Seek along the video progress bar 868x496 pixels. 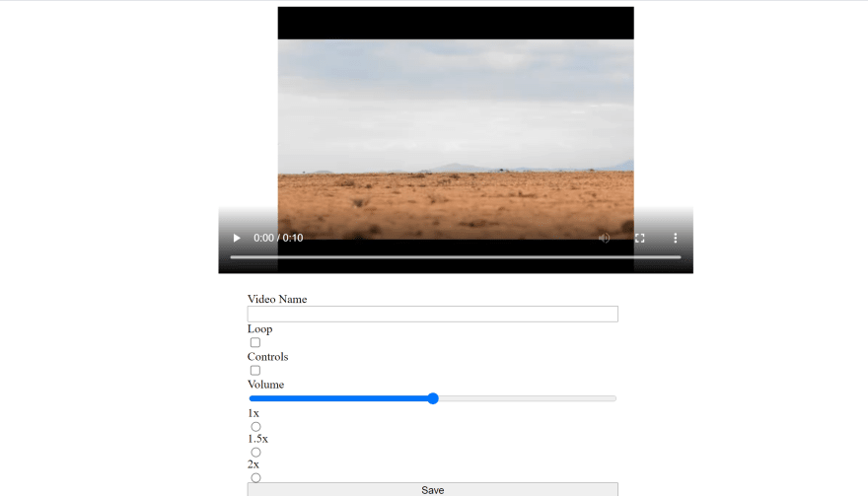pos(456,257)
